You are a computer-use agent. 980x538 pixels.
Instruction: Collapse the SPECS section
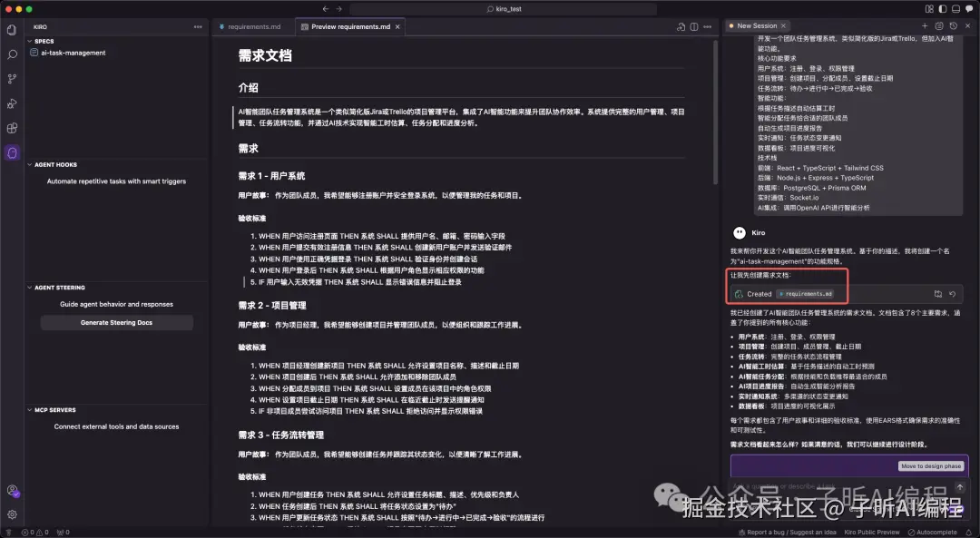[x=43, y=41]
